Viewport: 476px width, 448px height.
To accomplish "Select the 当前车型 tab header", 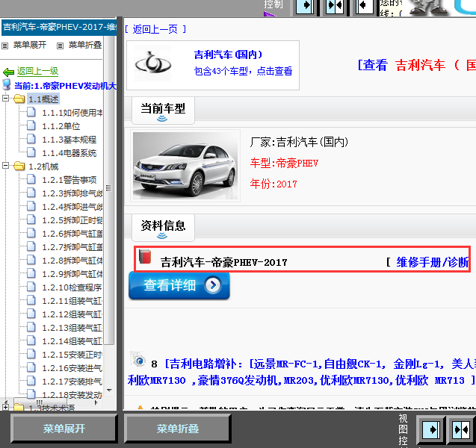I will click(163, 111).
